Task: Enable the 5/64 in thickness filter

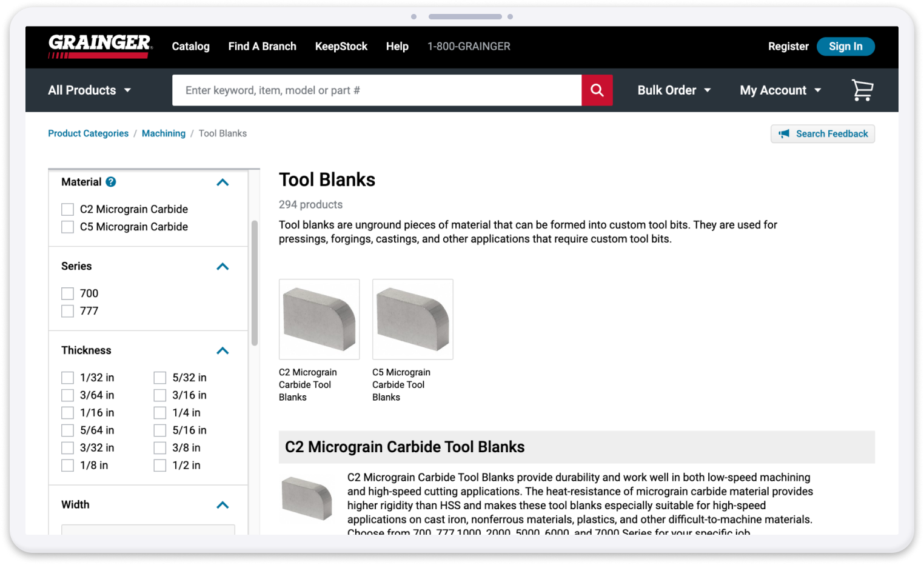Action: pos(67,430)
